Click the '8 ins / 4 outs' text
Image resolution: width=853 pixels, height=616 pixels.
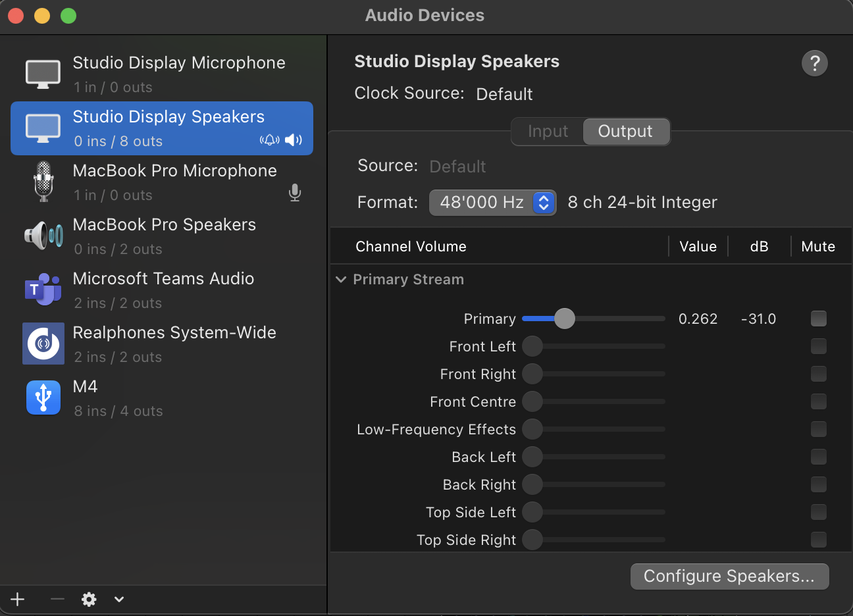[x=118, y=411]
